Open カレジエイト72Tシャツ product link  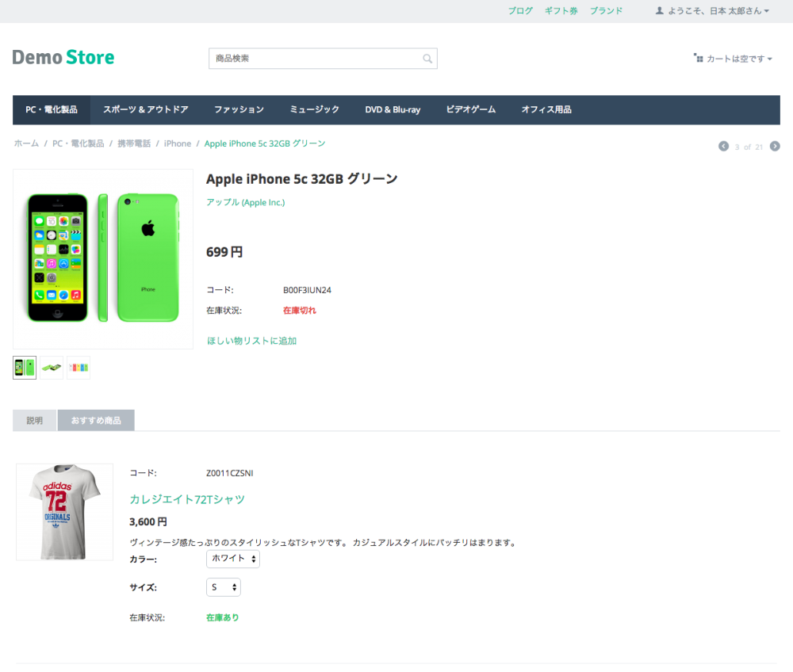coord(187,499)
